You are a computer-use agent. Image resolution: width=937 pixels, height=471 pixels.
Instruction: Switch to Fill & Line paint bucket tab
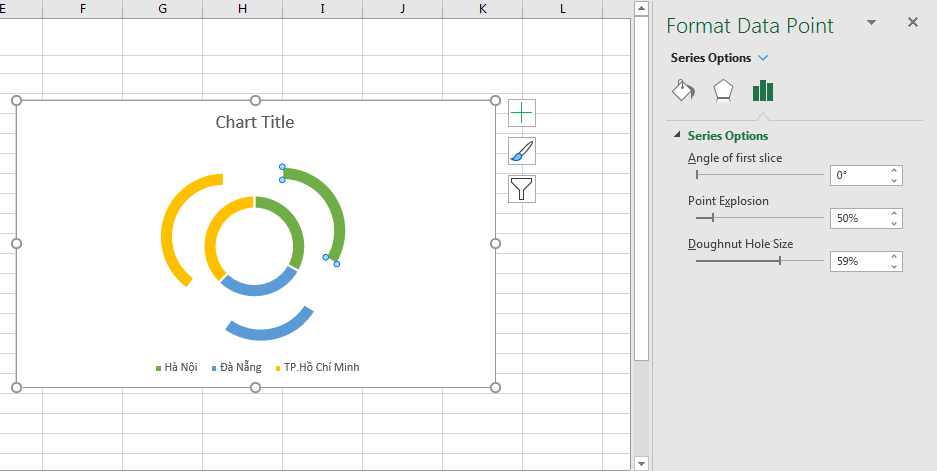coord(682,91)
